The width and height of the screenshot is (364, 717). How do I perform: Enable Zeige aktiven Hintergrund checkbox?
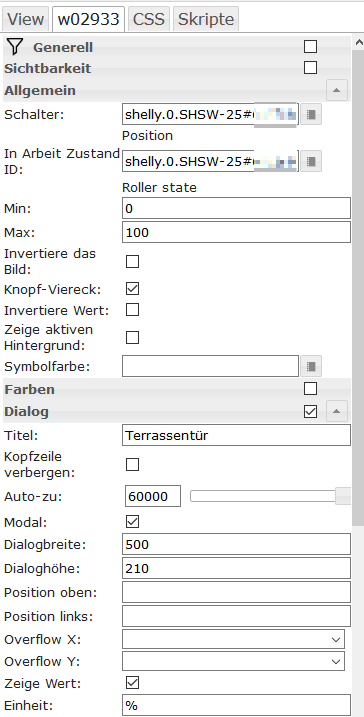[x=133, y=337]
